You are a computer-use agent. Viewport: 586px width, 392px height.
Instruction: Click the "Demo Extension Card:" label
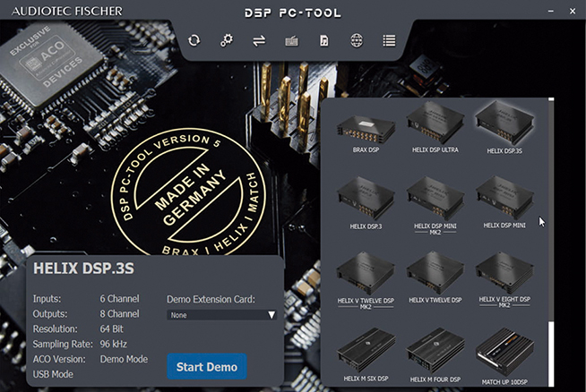click(211, 300)
